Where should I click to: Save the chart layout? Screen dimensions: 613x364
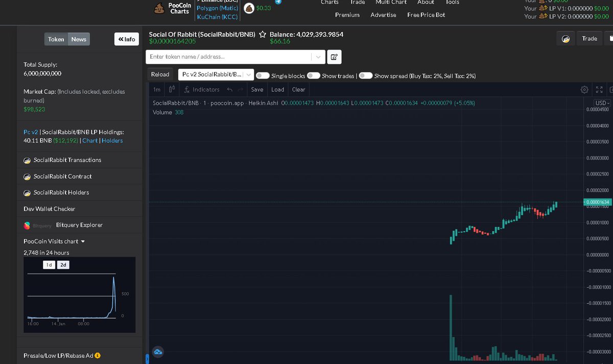tap(257, 89)
